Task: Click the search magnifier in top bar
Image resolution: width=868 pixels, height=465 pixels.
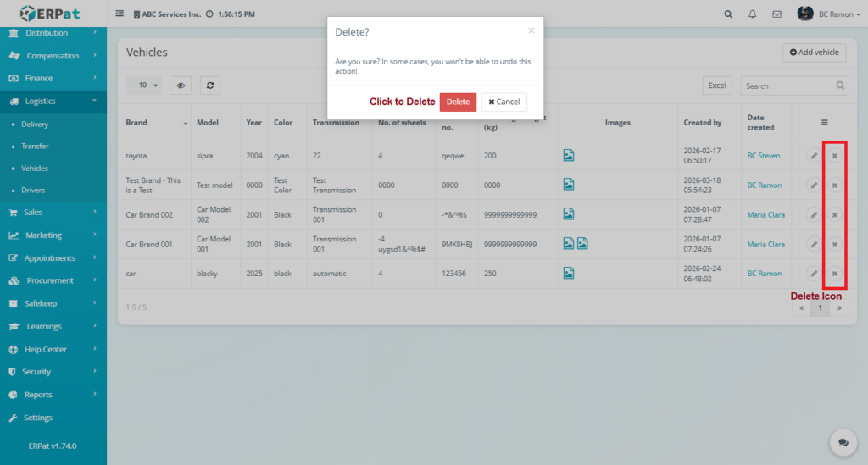Action: (x=728, y=14)
